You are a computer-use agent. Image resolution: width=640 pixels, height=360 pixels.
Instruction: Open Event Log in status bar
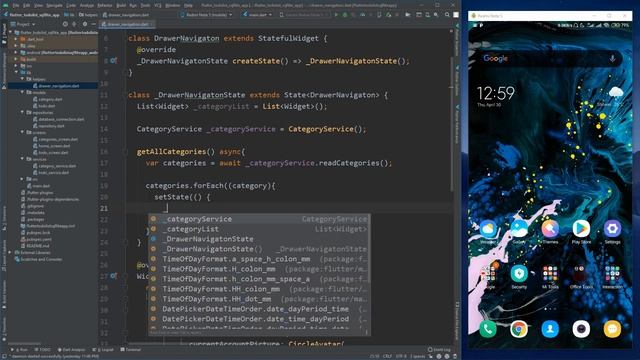(x=439, y=349)
